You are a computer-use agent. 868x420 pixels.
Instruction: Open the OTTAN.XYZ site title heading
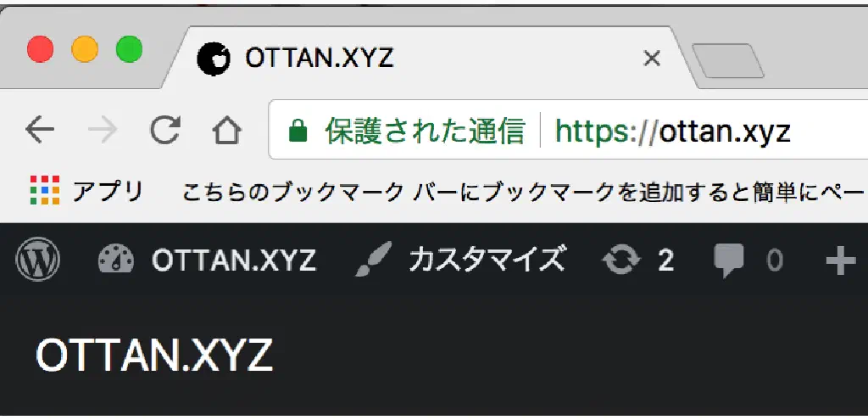(154, 355)
